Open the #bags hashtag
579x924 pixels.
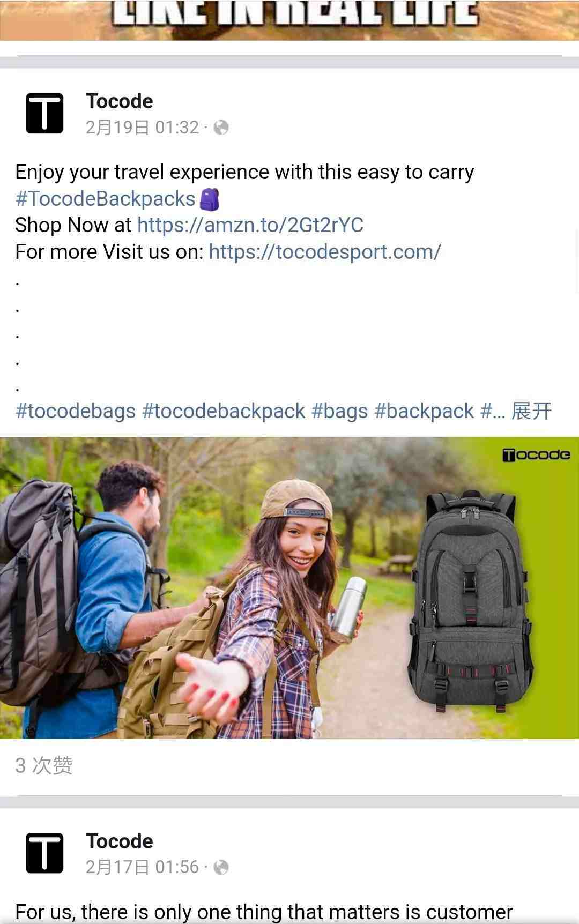(339, 411)
